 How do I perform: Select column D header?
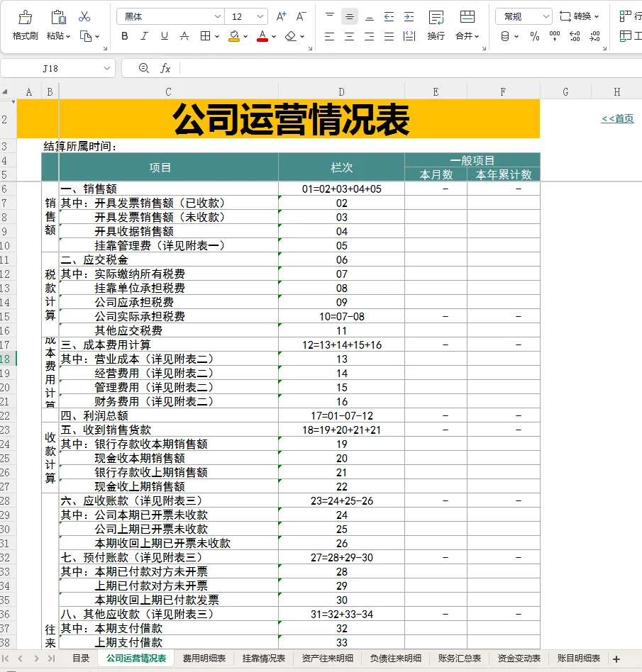pyautogui.click(x=341, y=91)
